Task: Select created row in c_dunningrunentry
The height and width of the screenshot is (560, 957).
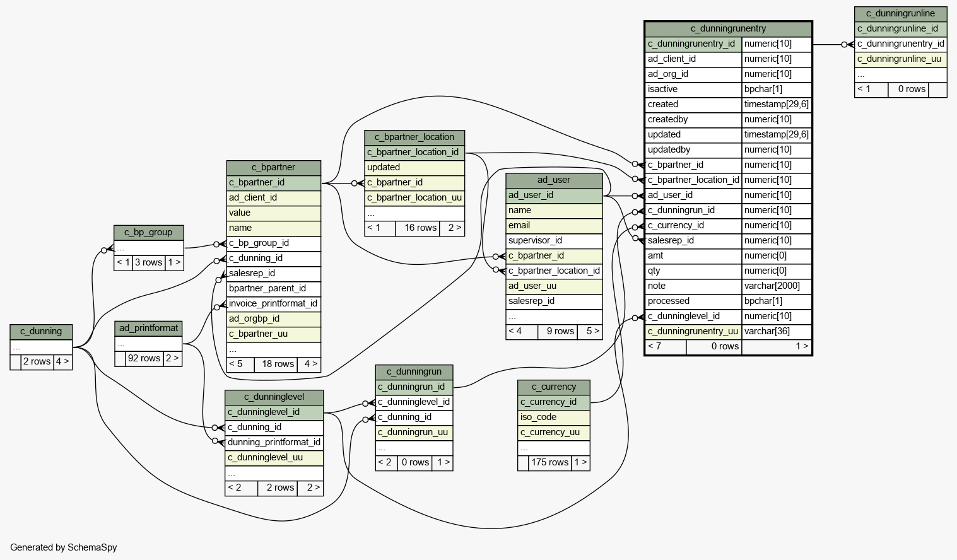Action: 728,104
